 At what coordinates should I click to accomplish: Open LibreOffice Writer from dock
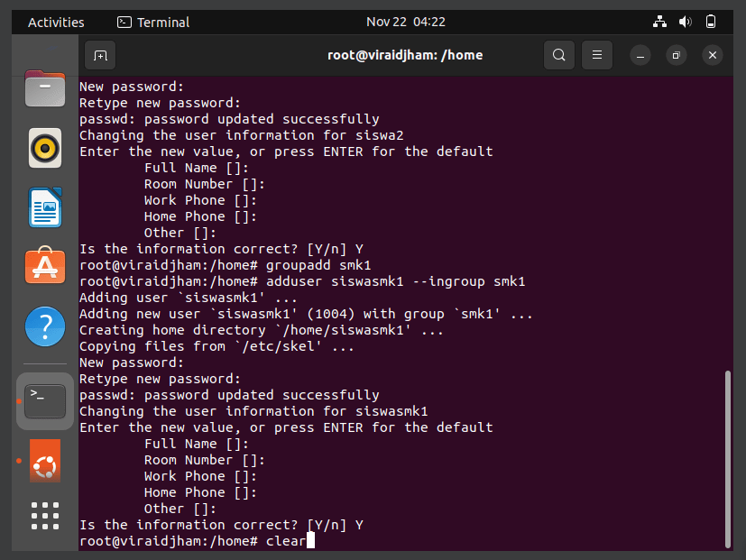coord(45,207)
